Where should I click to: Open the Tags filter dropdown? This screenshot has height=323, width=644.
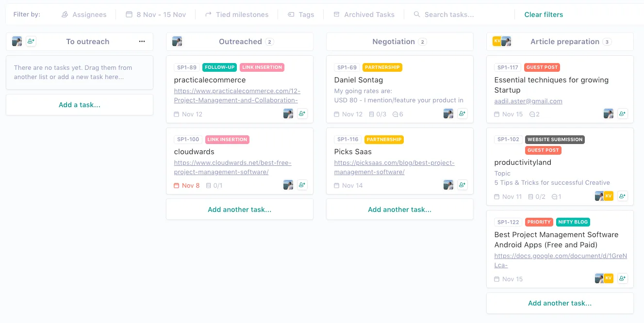pyautogui.click(x=301, y=15)
